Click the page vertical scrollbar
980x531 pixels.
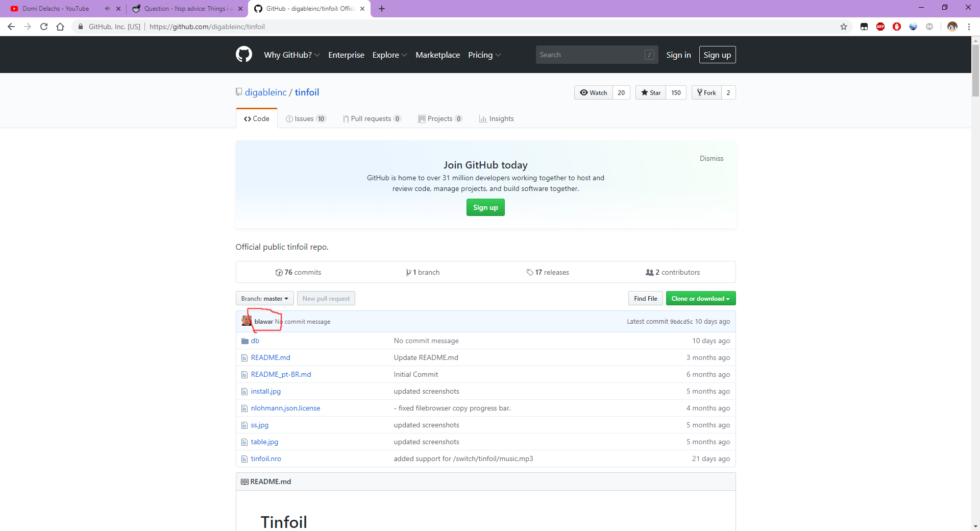pos(975,70)
